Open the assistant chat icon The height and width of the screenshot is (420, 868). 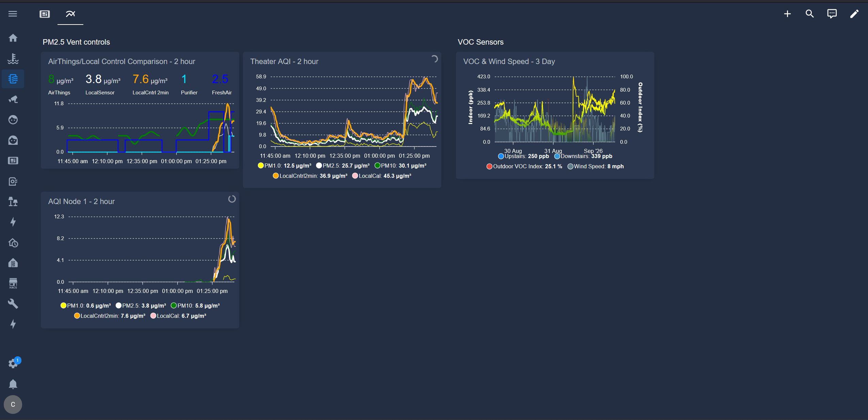pos(832,14)
